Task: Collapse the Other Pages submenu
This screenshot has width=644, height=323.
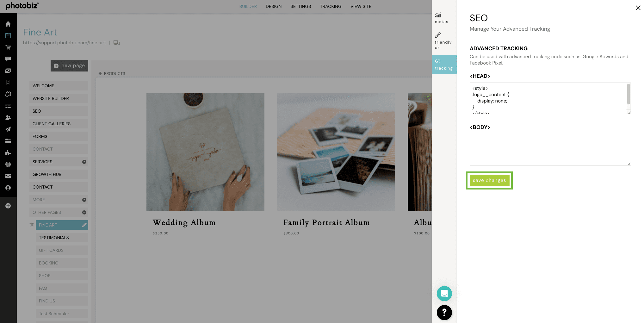Action: coord(84,212)
